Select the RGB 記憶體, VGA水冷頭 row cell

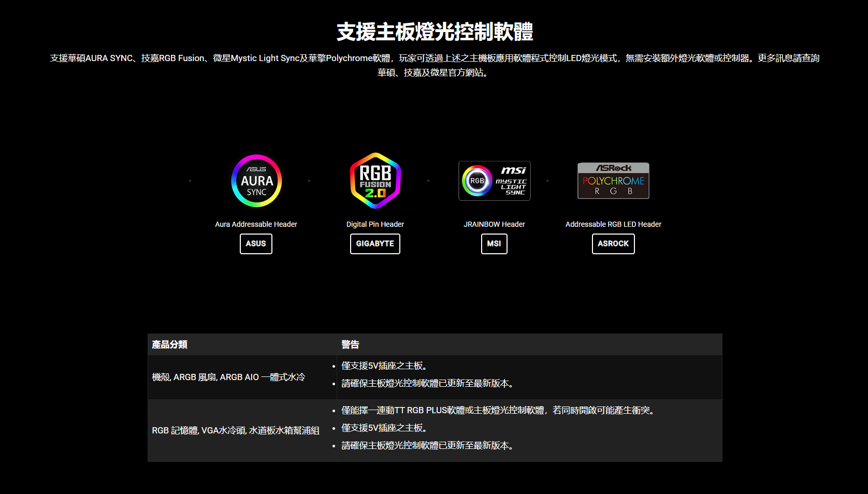click(236, 431)
